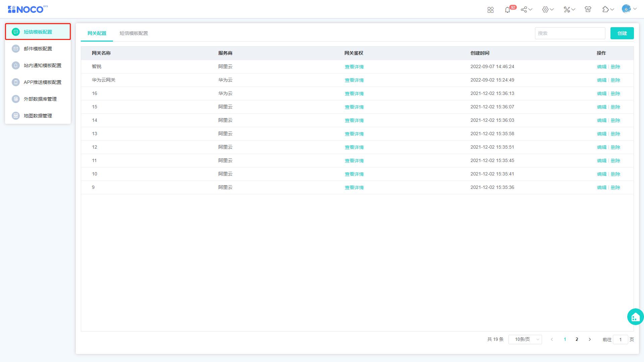Edit the 智锐 gateway row
This screenshot has width=644, height=362.
(x=602, y=67)
